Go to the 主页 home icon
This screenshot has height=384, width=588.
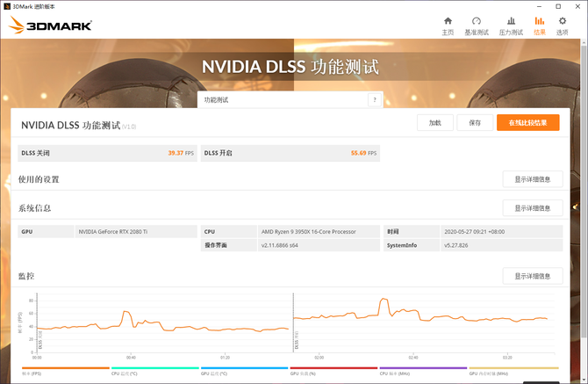(x=448, y=25)
